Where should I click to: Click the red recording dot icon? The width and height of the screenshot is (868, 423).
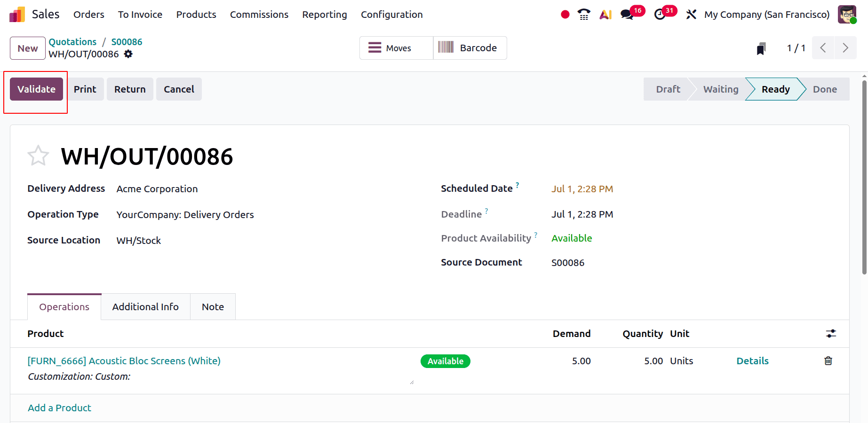(565, 15)
